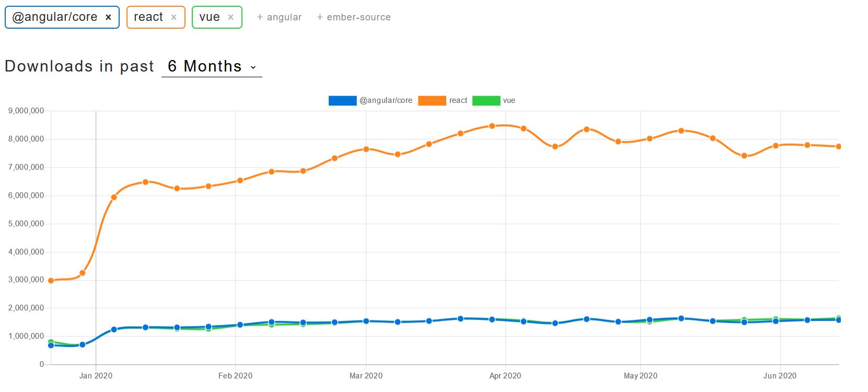Click the 7,000,000 y-axis label
Viewport: 868px width, 392px height.
[x=26, y=167]
